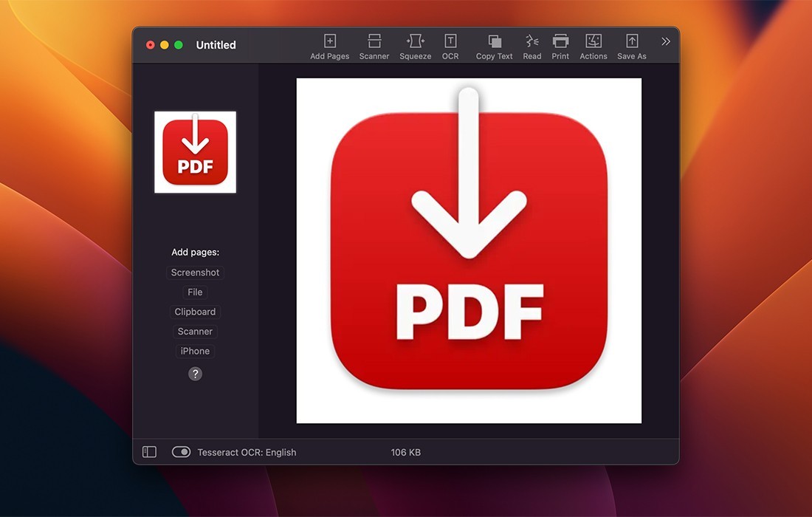The width and height of the screenshot is (812, 517).
Task: Toggle the Tesseract OCR switch
Action: 181,451
